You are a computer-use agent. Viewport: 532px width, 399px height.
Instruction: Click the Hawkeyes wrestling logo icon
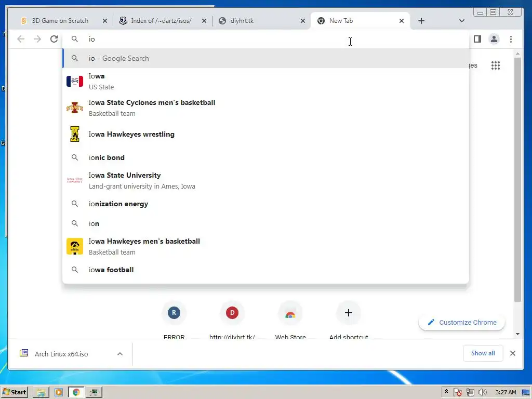75,134
